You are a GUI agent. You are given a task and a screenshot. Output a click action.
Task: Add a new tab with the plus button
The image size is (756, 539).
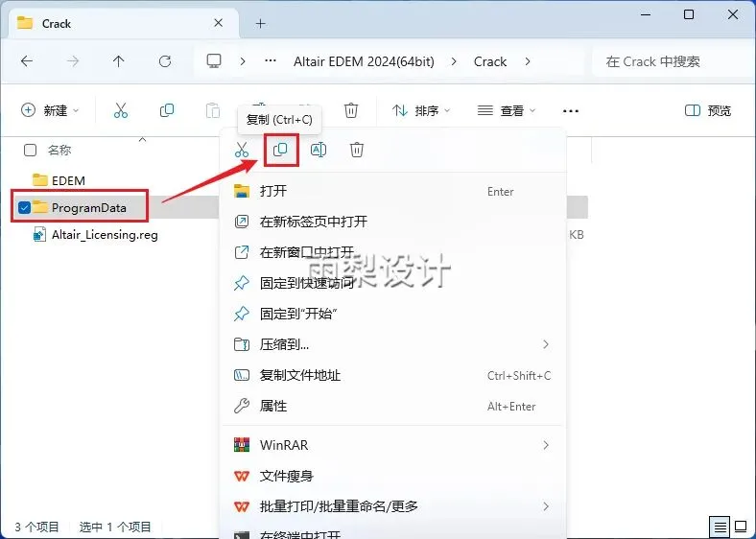pos(261,23)
